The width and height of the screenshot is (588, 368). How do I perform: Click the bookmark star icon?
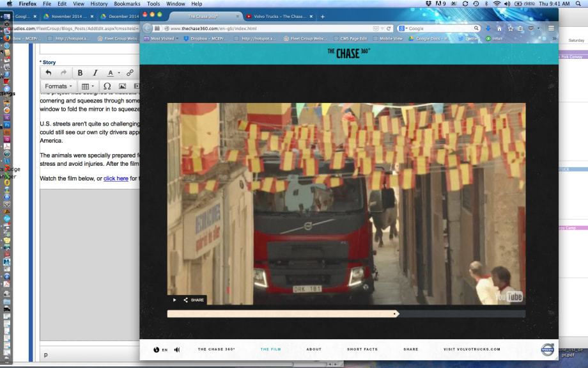point(510,28)
